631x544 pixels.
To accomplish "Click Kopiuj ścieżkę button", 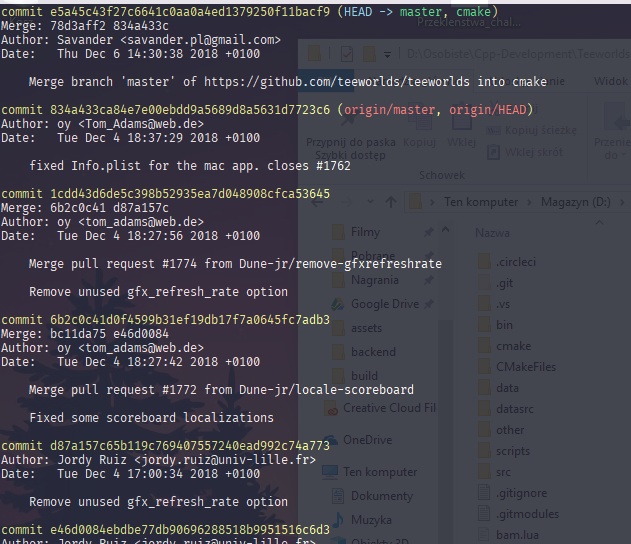I will point(538,130).
